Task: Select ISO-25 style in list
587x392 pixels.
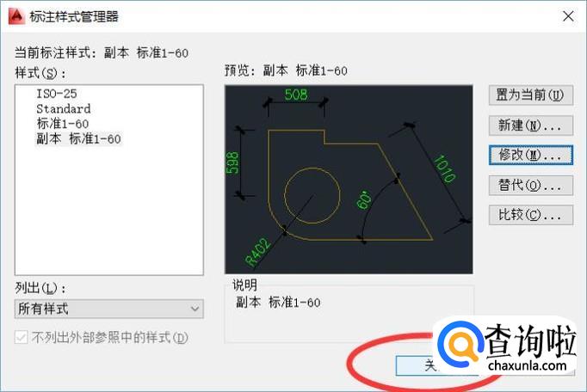Action: point(57,94)
